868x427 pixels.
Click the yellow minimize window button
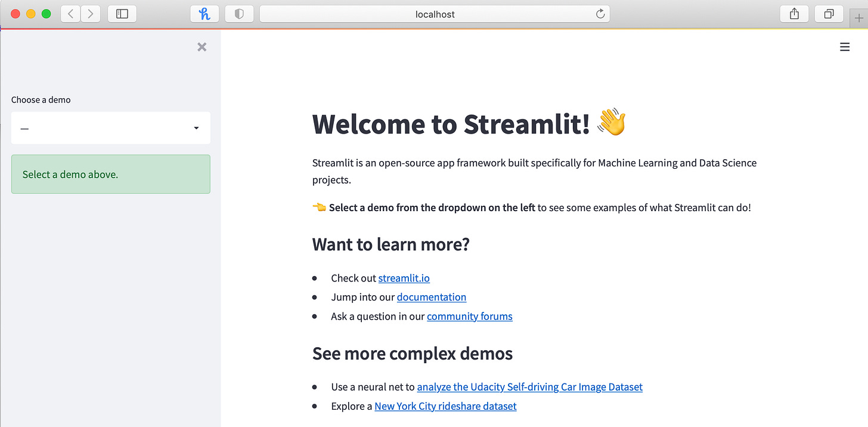pos(31,14)
